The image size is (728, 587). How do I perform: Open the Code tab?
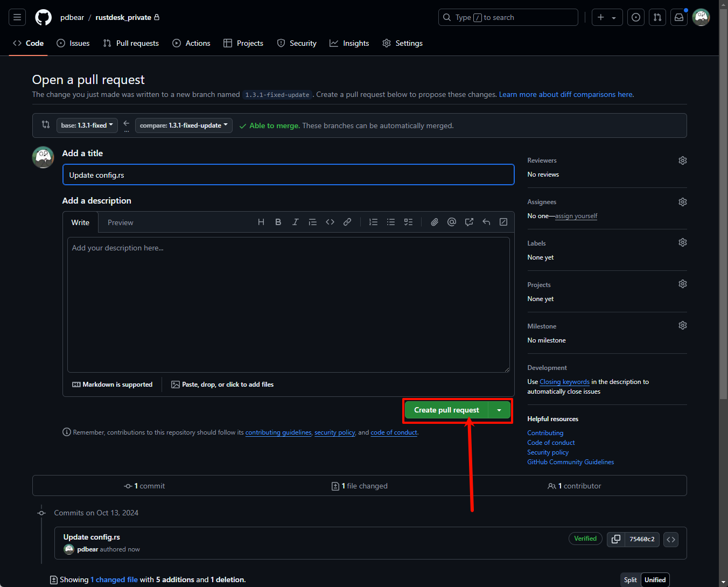(29, 43)
